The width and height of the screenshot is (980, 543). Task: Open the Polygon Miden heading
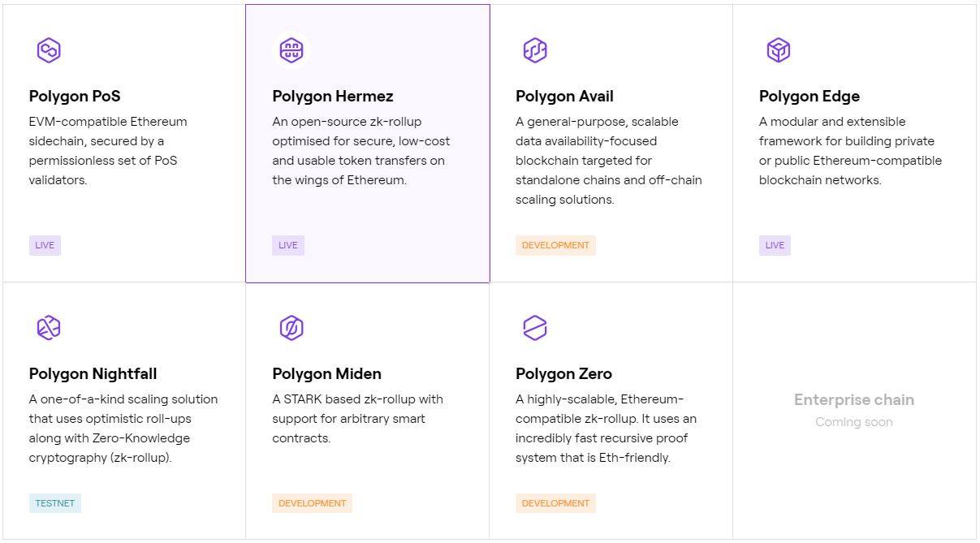326,373
